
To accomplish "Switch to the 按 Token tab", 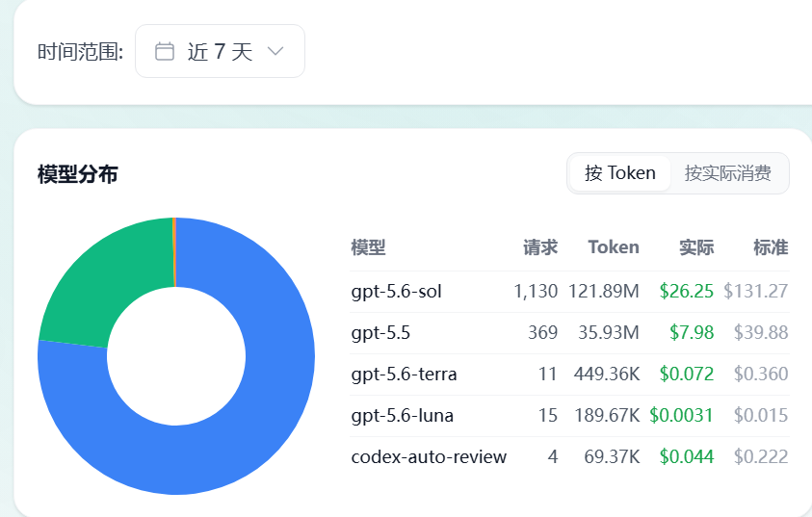I will click(620, 173).
